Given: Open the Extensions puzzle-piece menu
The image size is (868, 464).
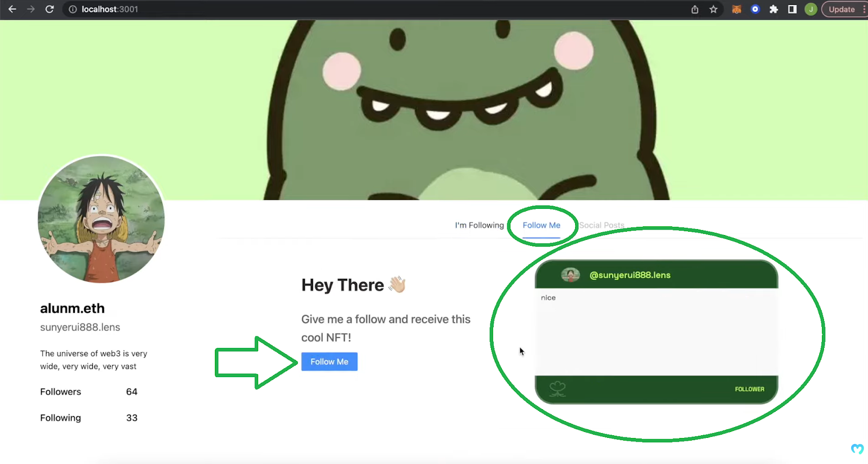Looking at the screenshot, I should 774,9.
